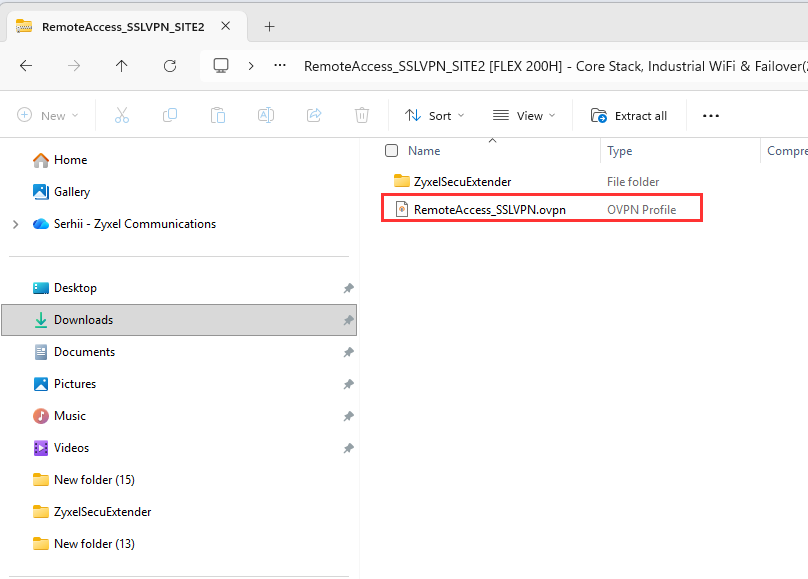This screenshot has height=579, width=808.
Task: Click the OVPN Profile type cell
Action: (x=642, y=210)
